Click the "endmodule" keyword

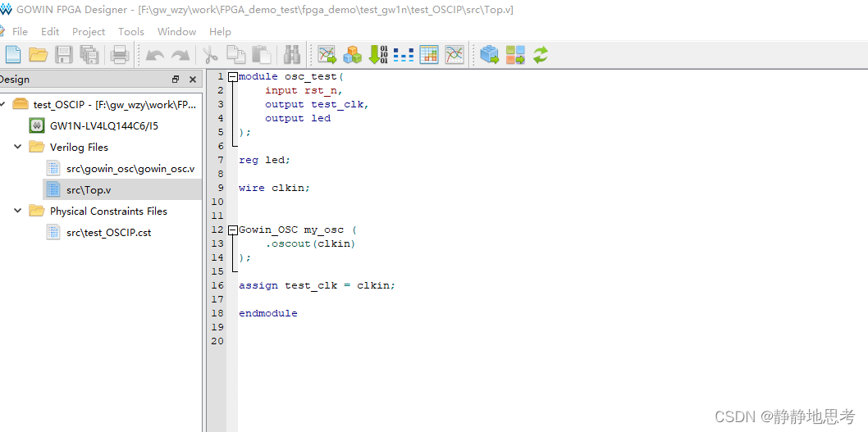click(x=268, y=313)
